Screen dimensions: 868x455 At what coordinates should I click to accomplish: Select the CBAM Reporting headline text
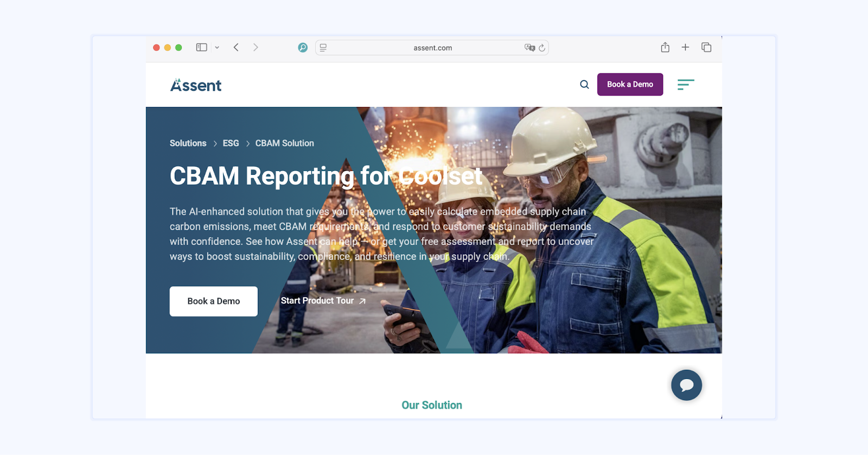coord(325,176)
